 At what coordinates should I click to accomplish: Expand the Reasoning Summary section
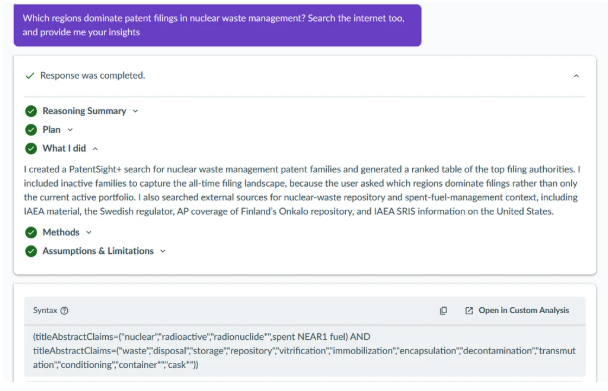135,111
